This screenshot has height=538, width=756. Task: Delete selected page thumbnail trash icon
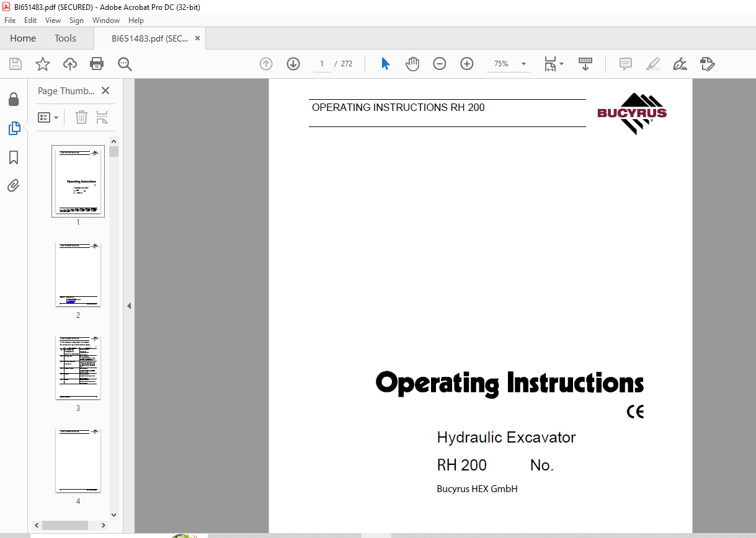pyautogui.click(x=82, y=117)
